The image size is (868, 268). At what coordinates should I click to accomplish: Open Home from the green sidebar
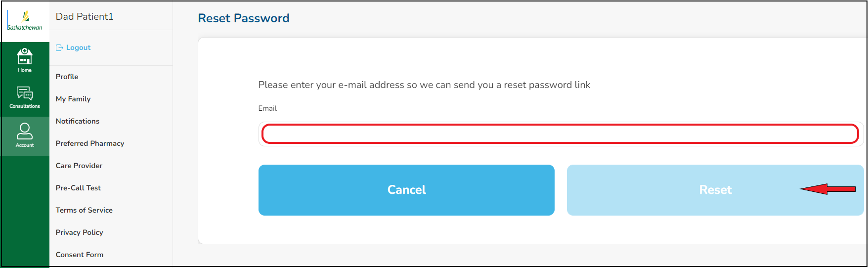pyautogui.click(x=25, y=60)
